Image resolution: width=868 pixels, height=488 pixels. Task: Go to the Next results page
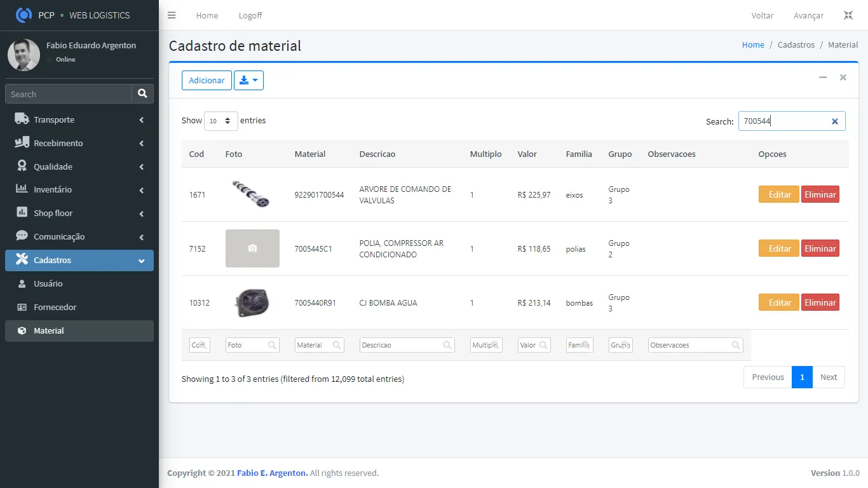click(829, 377)
